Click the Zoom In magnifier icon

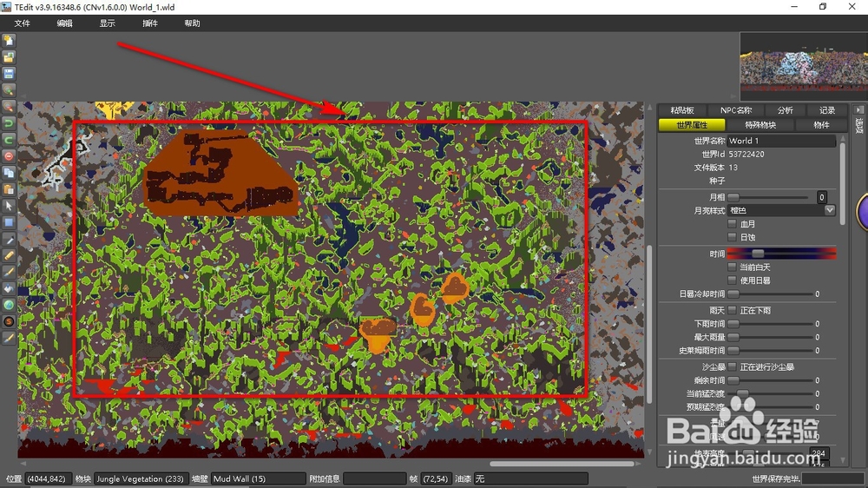(x=9, y=90)
